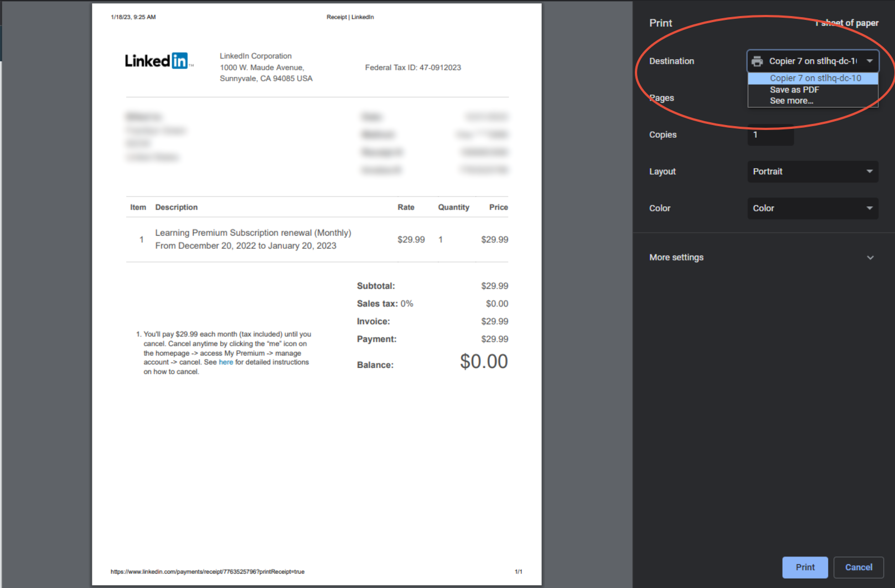Click the receipt URL in page footer

(x=208, y=572)
